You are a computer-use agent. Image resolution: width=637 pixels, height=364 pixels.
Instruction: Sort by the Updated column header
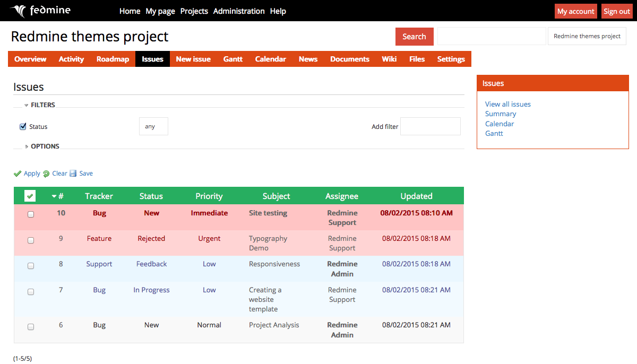pos(417,196)
